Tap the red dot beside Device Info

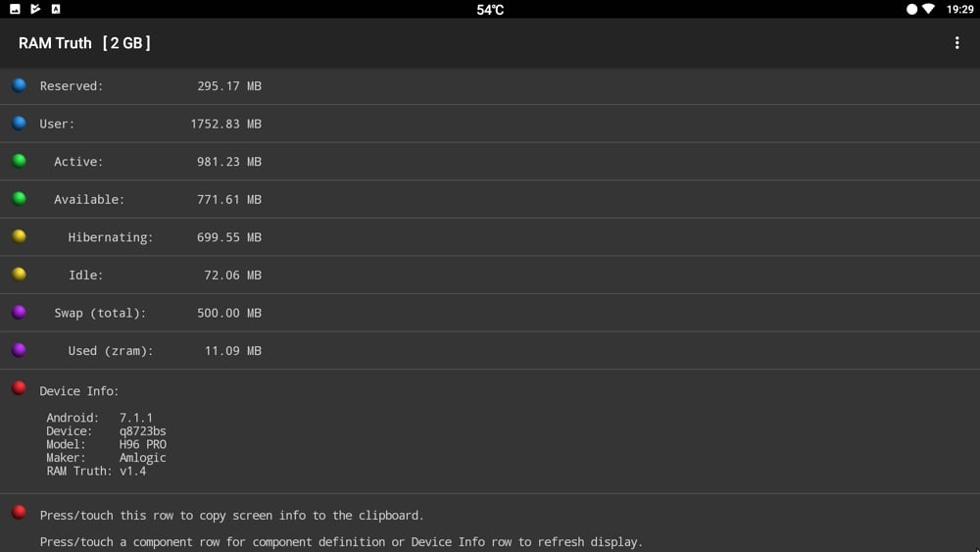[20, 388]
